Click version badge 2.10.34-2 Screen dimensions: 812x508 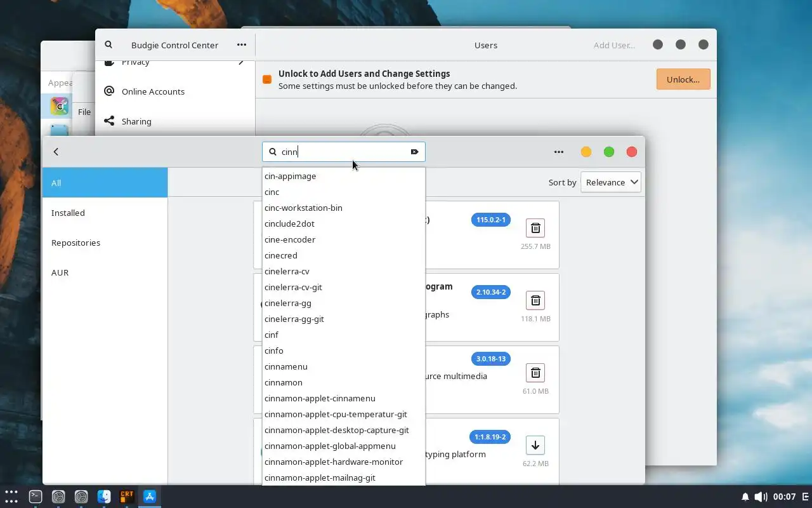click(x=491, y=292)
